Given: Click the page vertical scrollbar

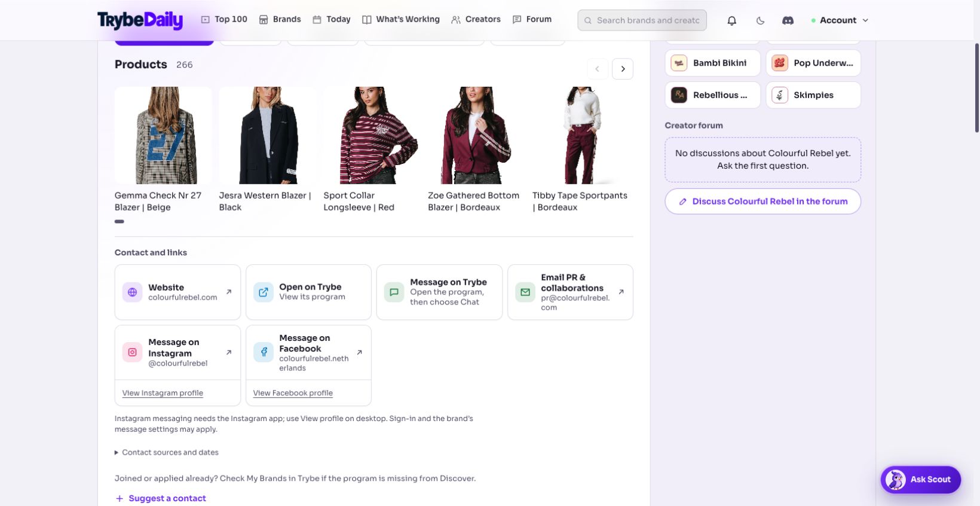Looking at the screenshot, I should click(x=977, y=89).
